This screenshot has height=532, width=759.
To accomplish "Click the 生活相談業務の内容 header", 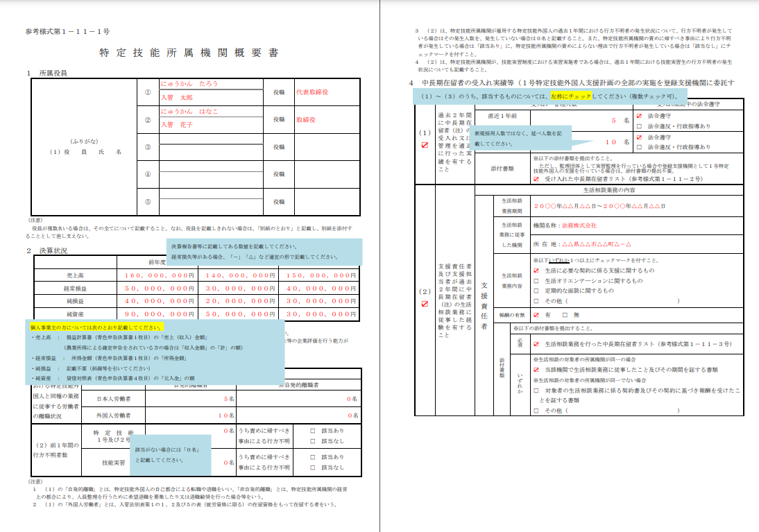I will tap(609, 190).
